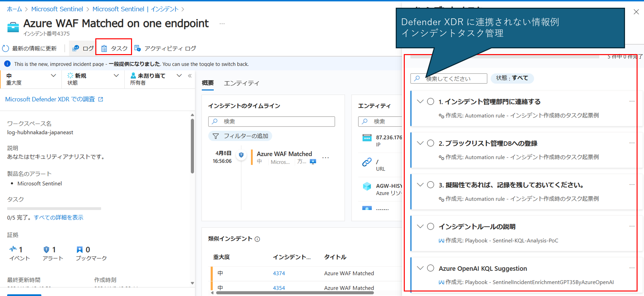Viewport: 644px width, 296px height.
Task: Open similar incident 4374
Action: click(279, 273)
